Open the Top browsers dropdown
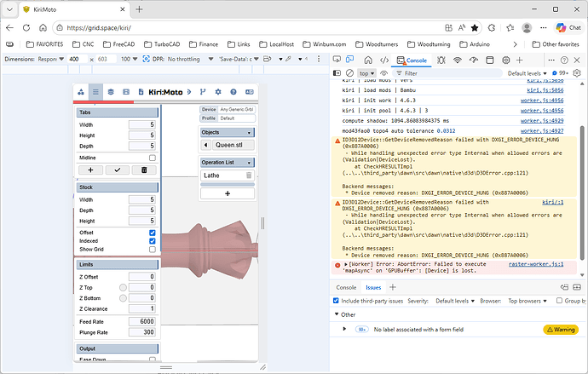The image size is (588, 374). pyautogui.click(x=527, y=301)
